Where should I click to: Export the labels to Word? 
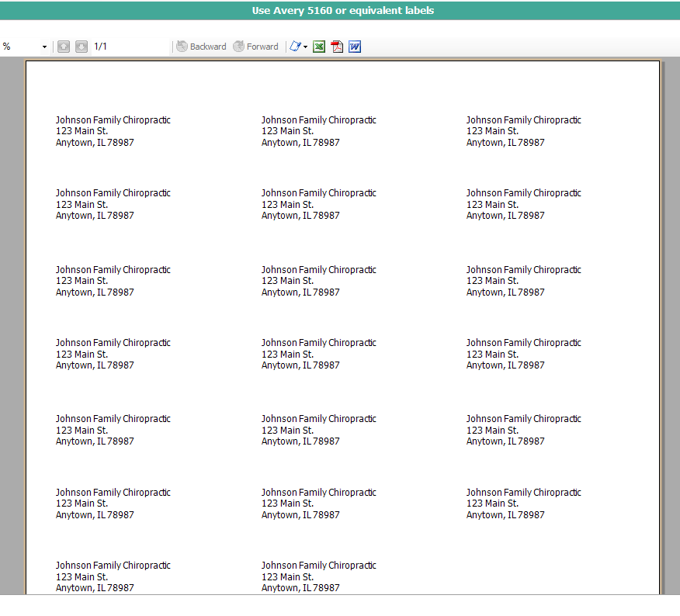click(355, 47)
